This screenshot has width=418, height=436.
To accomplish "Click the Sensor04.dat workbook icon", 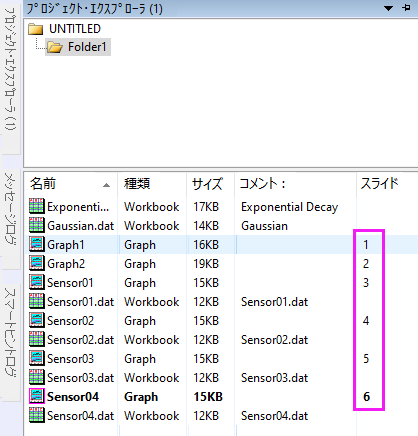I will [x=36, y=415].
